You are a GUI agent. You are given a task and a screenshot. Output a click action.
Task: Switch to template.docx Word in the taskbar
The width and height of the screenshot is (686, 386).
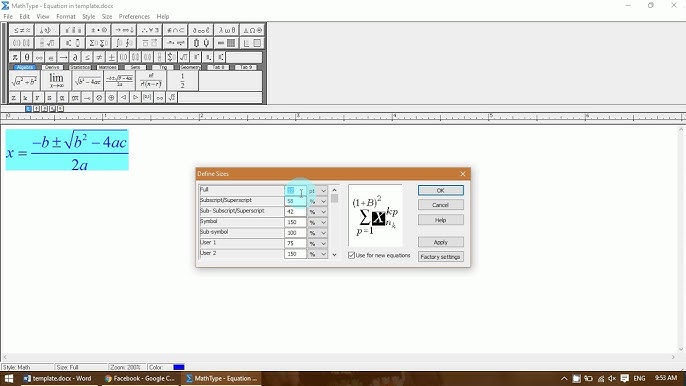point(57,379)
